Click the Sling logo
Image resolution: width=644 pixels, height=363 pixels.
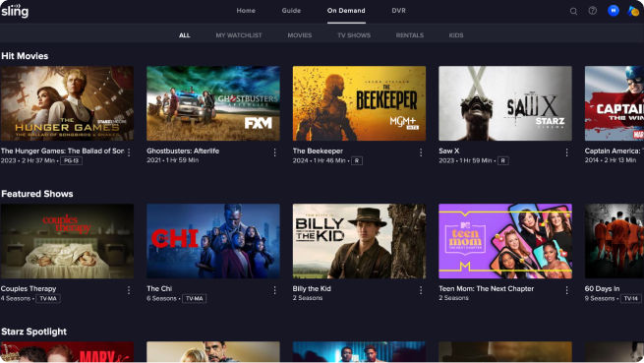click(x=15, y=11)
